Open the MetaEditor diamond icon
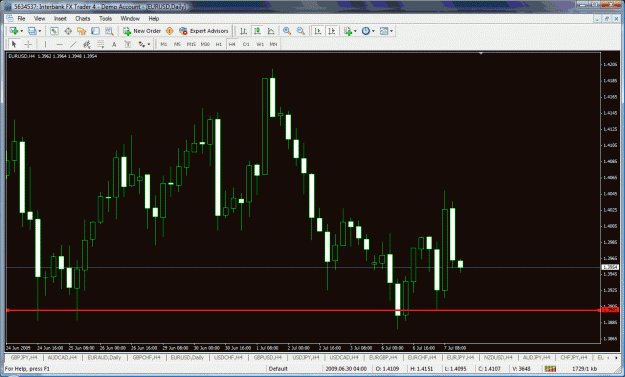 [x=169, y=31]
